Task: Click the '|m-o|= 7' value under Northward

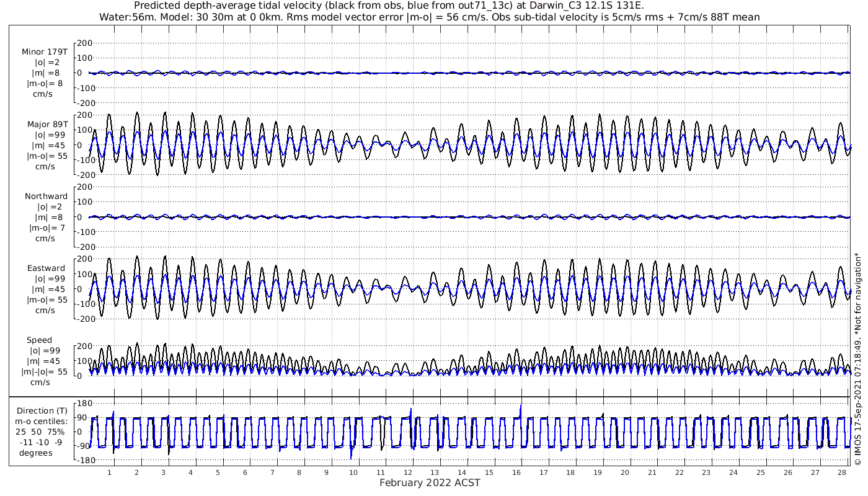Action: click(x=46, y=228)
